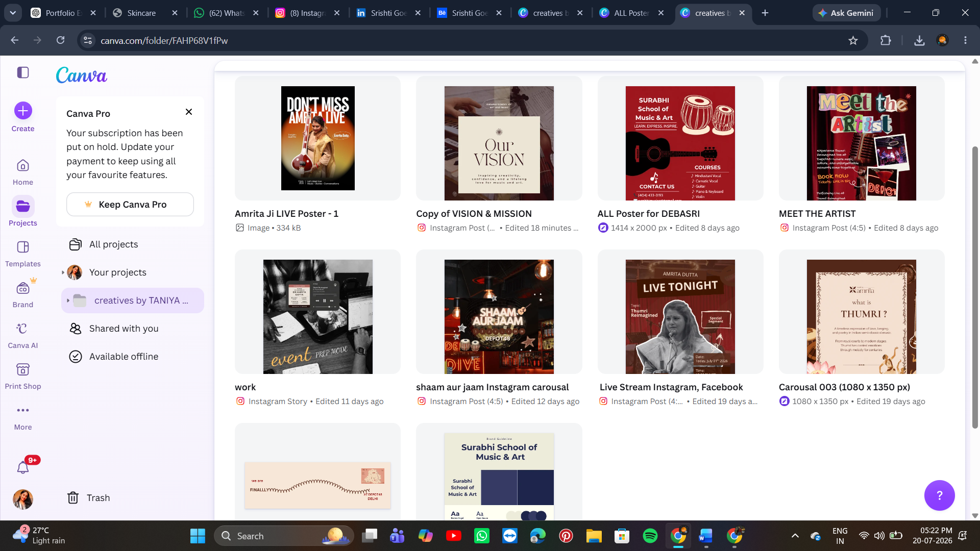This screenshot has height=551, width=980.
Task: Click Keep Canva Pro button
Action: click(130, 205)
